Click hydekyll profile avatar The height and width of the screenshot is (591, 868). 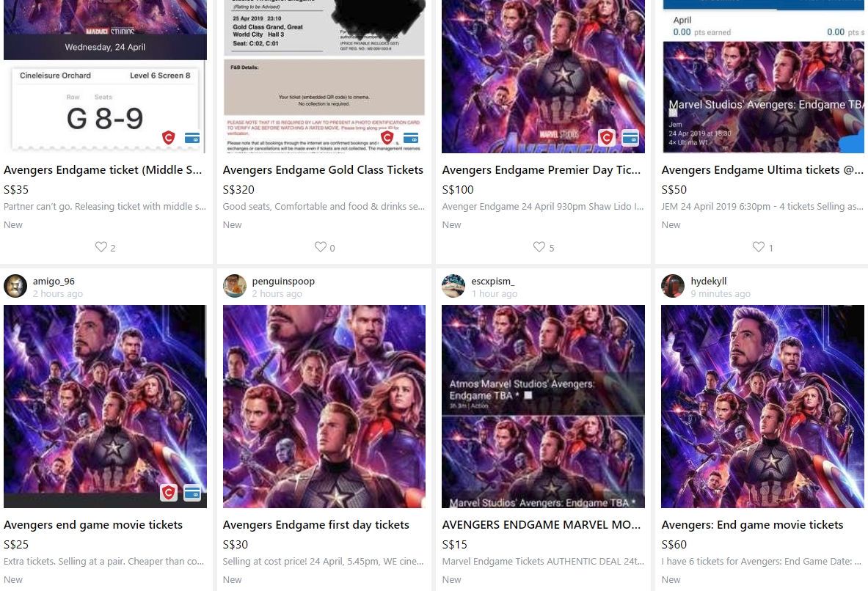coord(673,286)
